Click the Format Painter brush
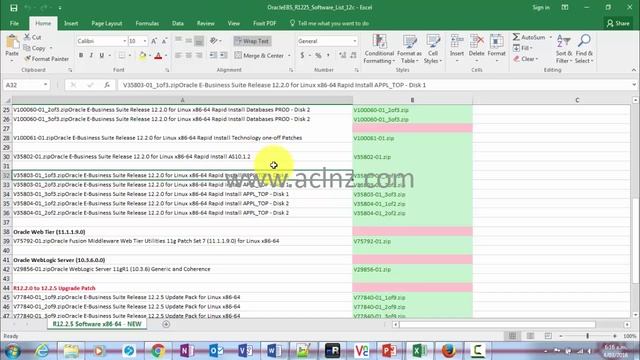This screenshot has height=360, width=640. click(x=47, y=59)
